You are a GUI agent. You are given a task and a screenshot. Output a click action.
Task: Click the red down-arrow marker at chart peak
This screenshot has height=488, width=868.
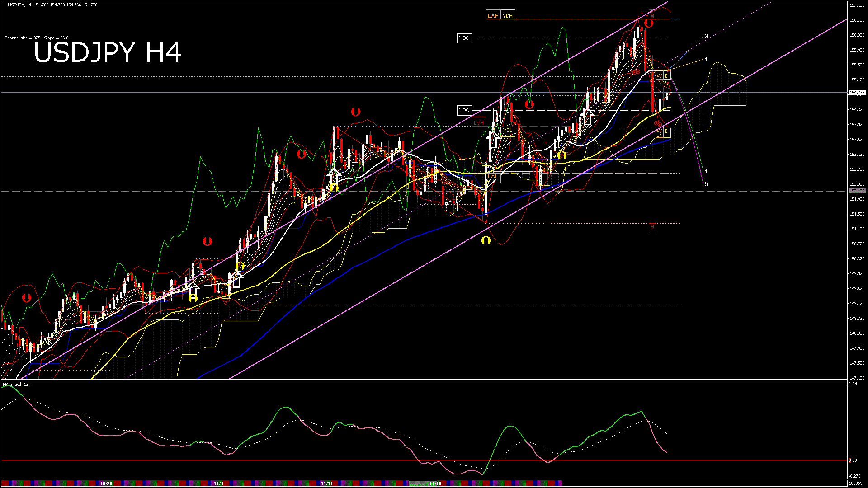[x=649, y=23]
